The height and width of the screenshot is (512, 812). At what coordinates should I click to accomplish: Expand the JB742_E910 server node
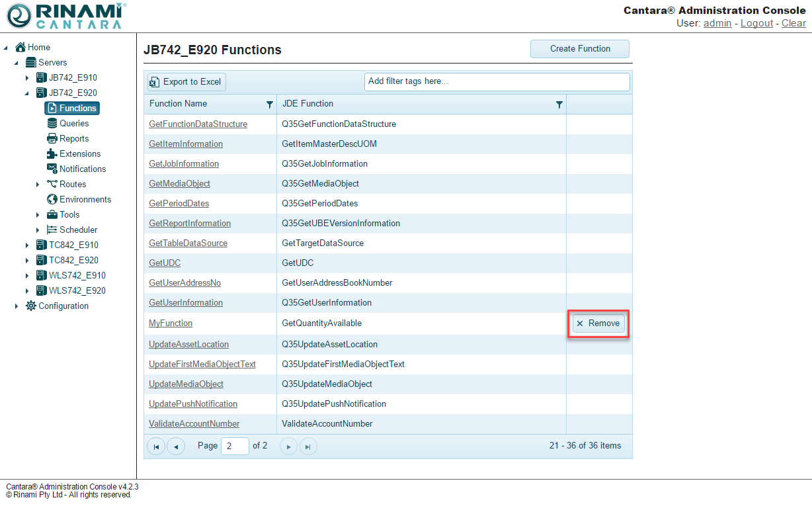pos(27,78)
